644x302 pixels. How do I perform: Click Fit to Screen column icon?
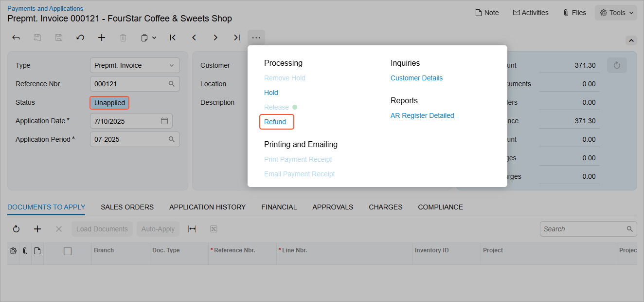tap(192, 229)
